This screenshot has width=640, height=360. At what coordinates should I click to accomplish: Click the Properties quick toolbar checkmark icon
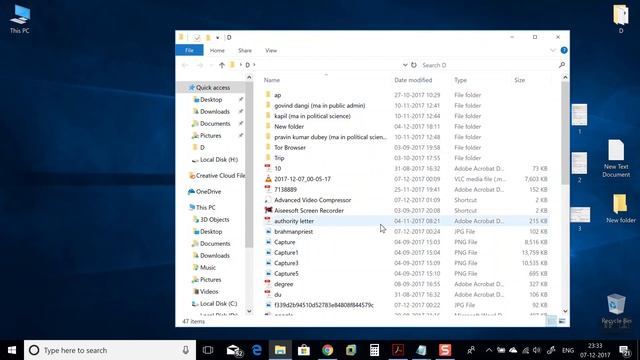[x=197, y=38]
